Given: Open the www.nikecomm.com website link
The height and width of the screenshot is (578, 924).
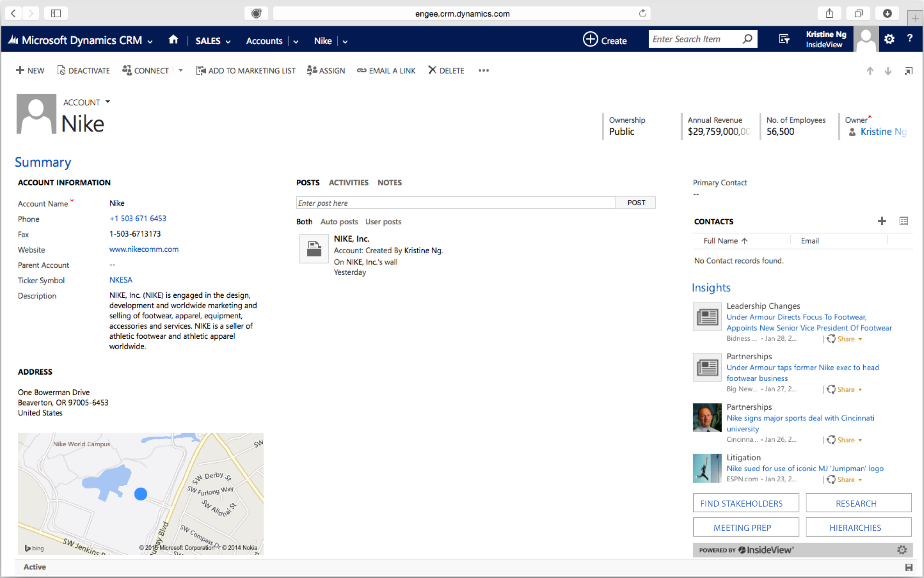Looking at the screenshot, I should click(144, 249).
